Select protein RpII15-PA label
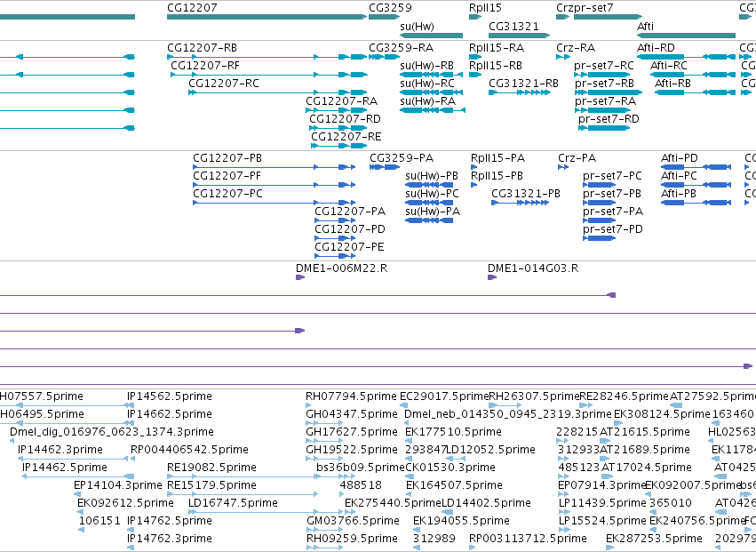This screenshot has height=552, width=756. coord(498,158)
